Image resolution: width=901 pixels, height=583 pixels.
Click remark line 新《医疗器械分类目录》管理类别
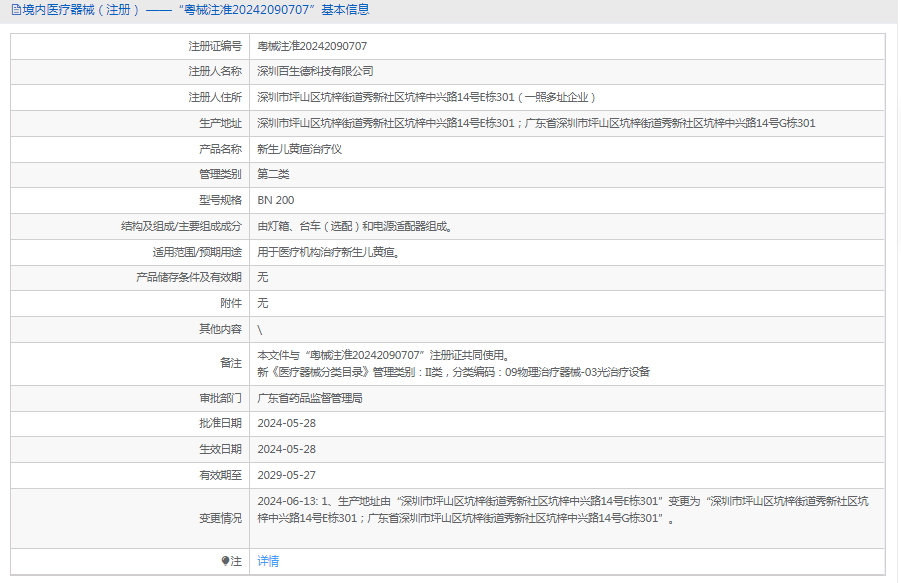point(453,372)
